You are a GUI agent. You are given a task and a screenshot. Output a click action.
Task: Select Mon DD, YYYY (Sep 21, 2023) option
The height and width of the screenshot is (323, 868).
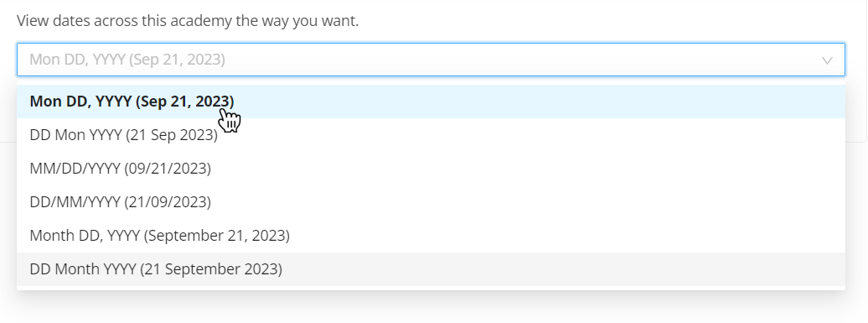pyautogui.click(x=431, y=102)
